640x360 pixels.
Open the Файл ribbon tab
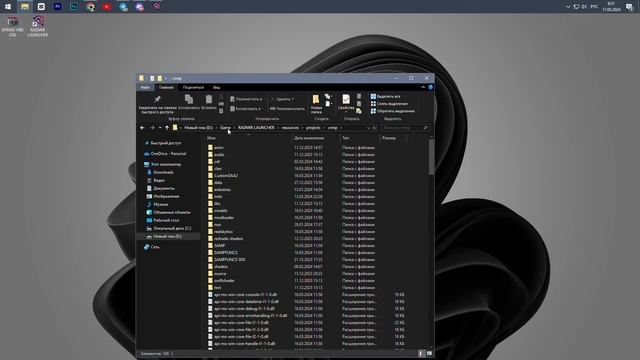[145, 87]
